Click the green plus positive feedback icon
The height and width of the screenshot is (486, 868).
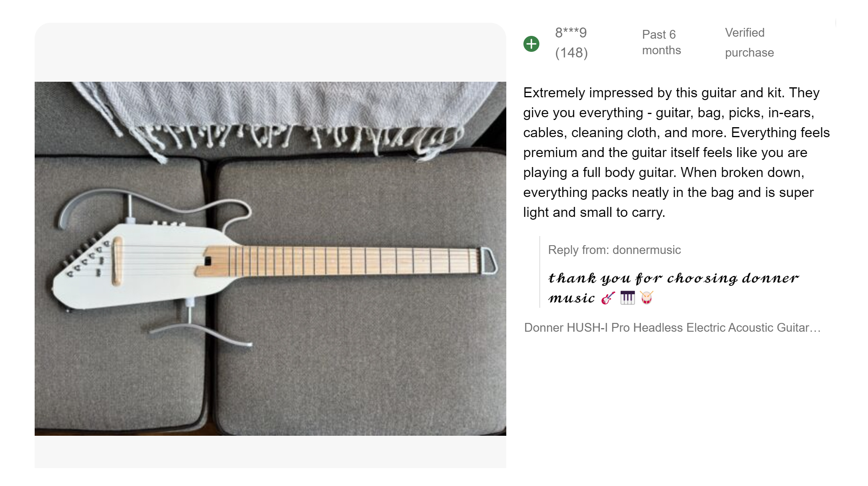[531, 44]
